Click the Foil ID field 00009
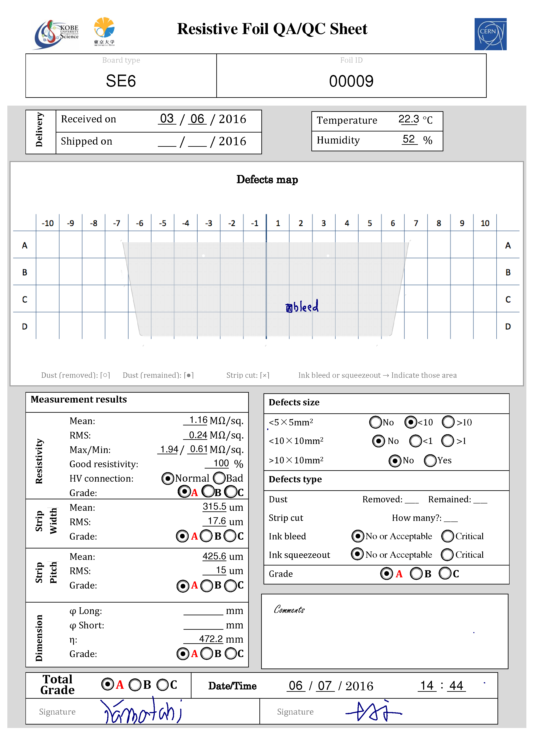 click(x=351, y=81)
